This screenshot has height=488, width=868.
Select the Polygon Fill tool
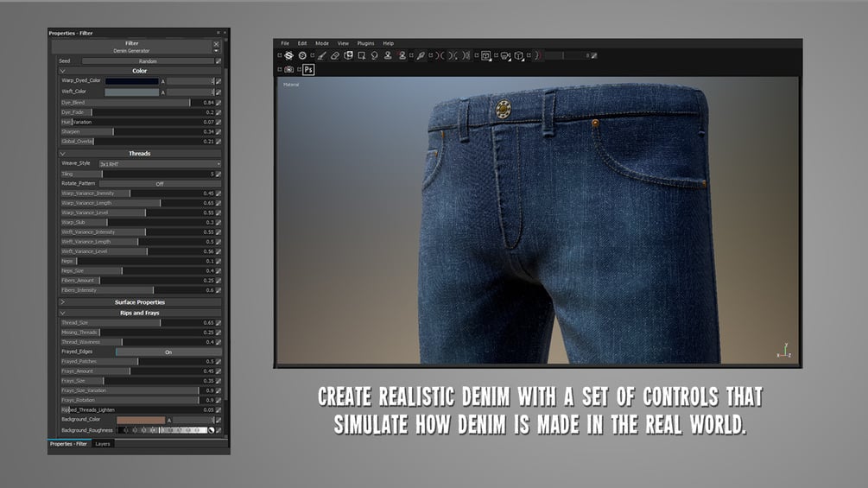tap(362, 55)
